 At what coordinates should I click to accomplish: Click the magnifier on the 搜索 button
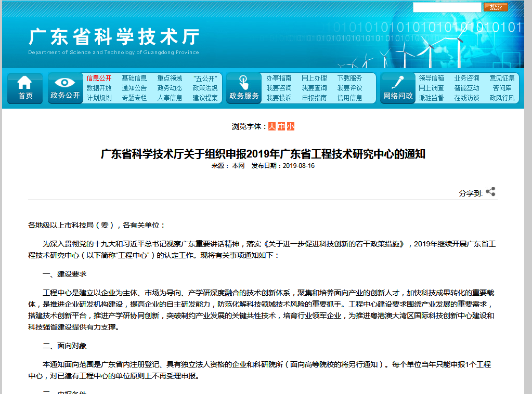pos(495,7)
